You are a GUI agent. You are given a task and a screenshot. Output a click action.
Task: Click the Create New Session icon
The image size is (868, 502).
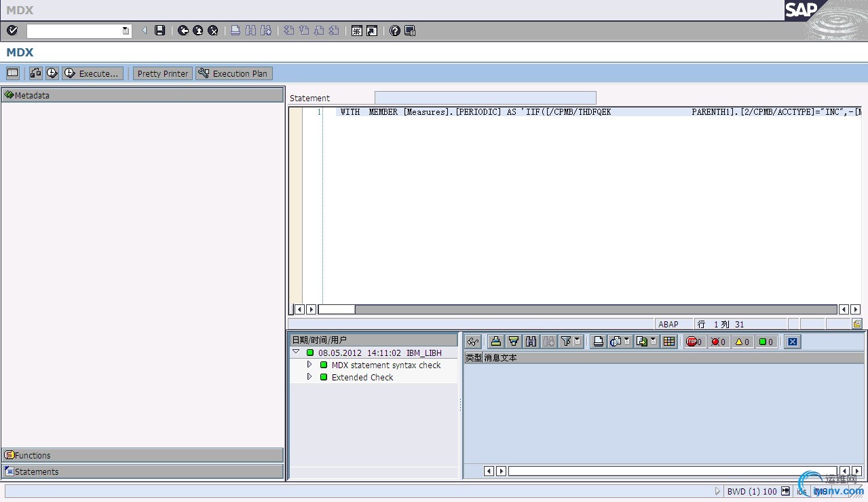pyautogui.click(x=357, y=31)
